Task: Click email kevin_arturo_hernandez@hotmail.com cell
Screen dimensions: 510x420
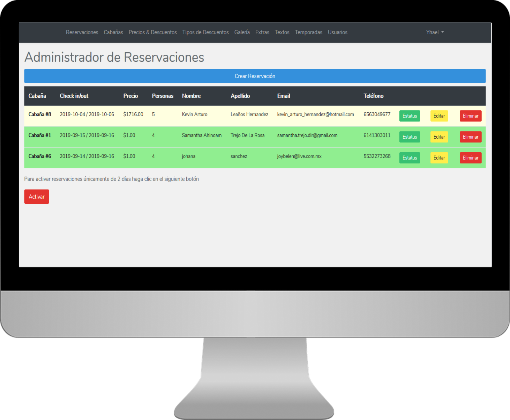Action: 315,115
